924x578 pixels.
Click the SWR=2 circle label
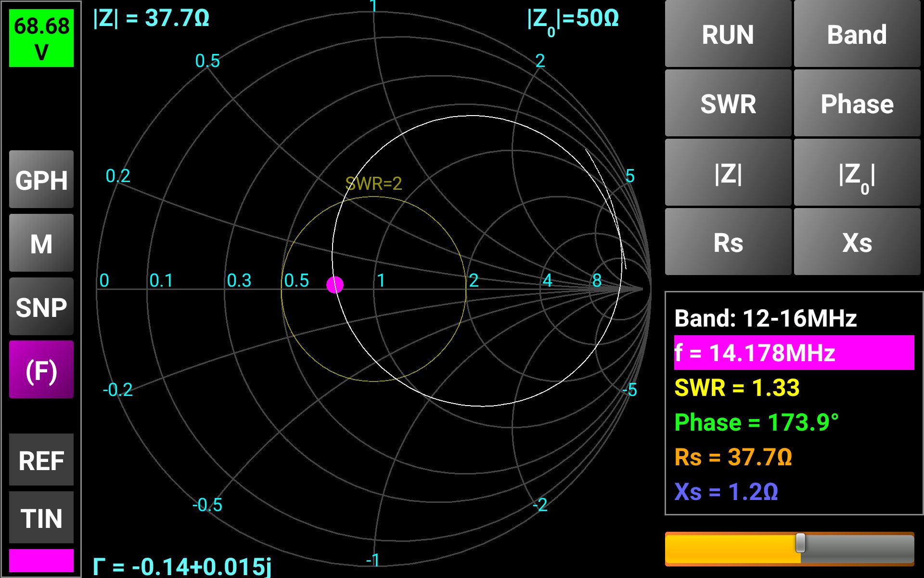(x=373, y=184)
